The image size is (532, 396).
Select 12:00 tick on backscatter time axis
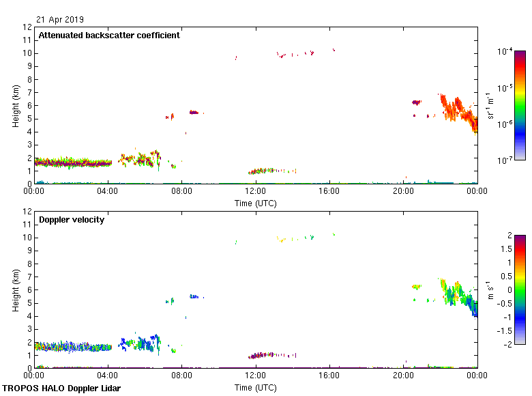(x=256, y=192)
